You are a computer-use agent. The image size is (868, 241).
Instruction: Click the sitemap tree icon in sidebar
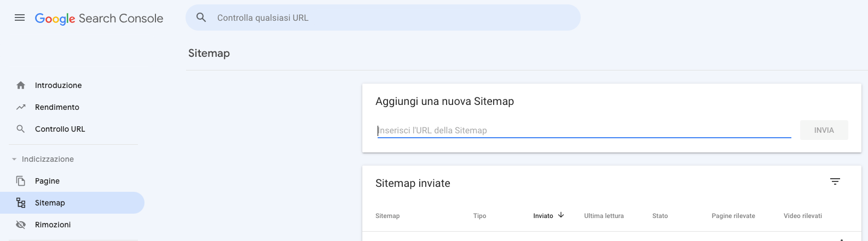[21, 203]
